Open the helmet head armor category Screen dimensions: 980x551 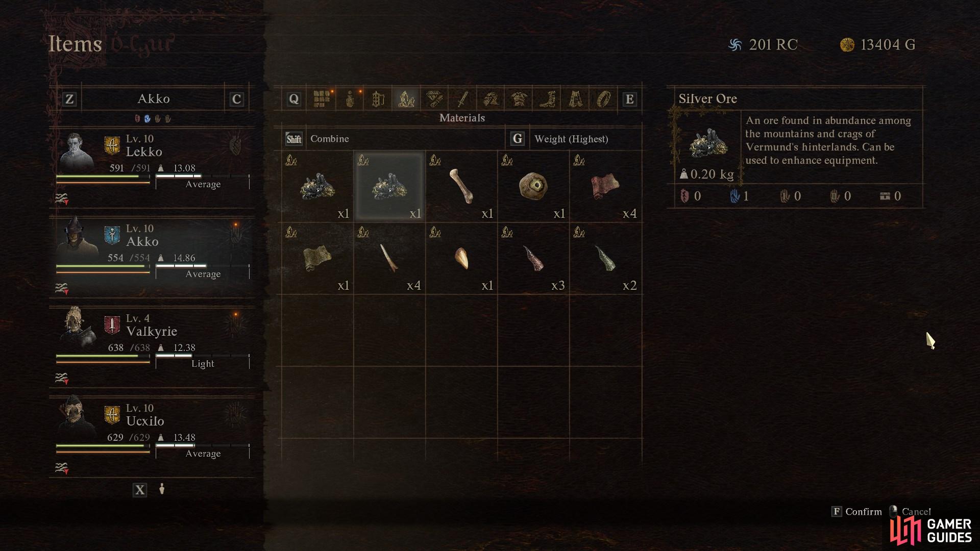491,99
